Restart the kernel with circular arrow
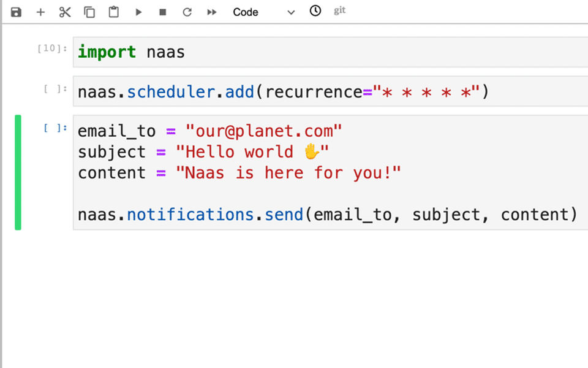This screenshot has height=368, width=588. point(187,12)
